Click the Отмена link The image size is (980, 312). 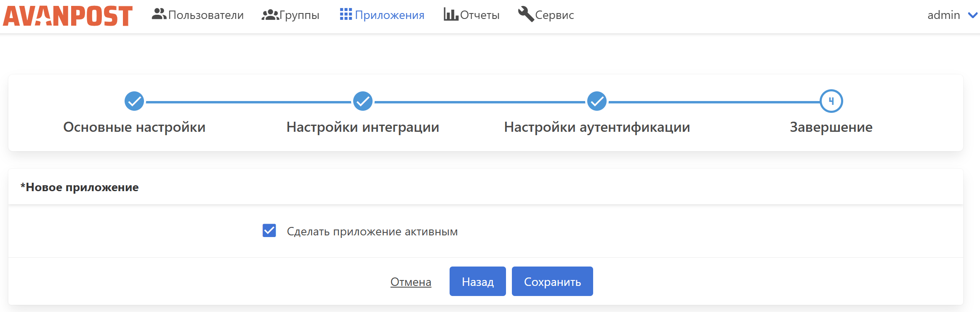(x=411, y=282)
